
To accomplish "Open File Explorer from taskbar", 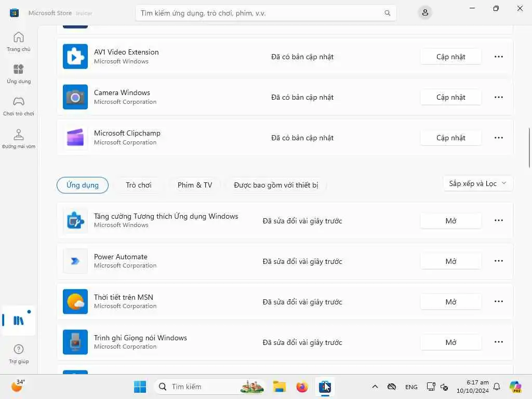I will tap(279, 387).
